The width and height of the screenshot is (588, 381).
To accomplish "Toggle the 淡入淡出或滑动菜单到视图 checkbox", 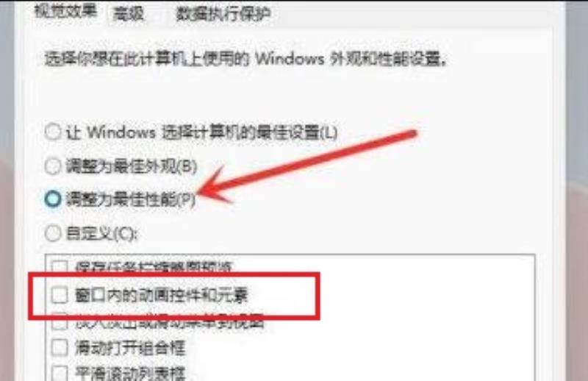I will pyautogui.click(x=60, y=321).
